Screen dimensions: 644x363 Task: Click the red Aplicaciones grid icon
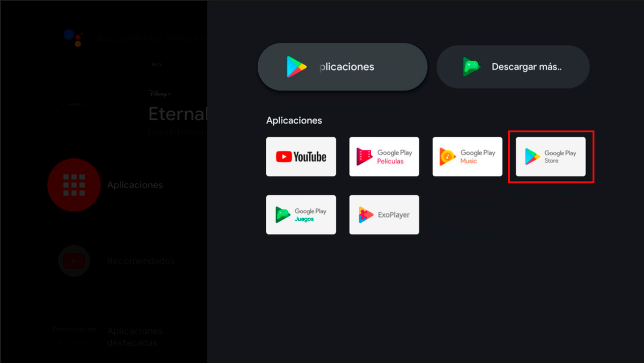[x=74, y=185]
